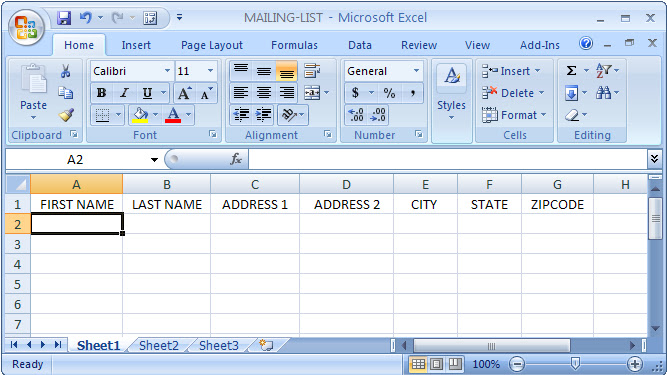Toggle Underline formatting
Viewport: 667px width, 375px height.
pyautogui.click(x=147, y=93)
